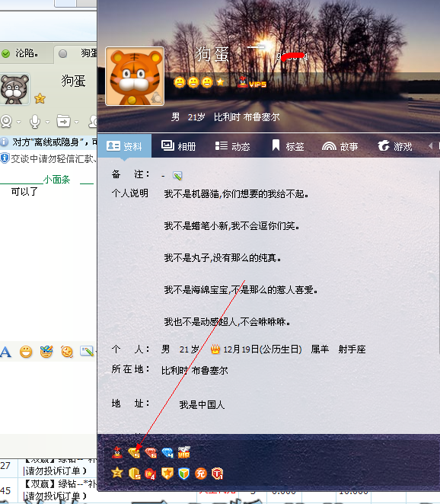440x504 pixels.
Task: Click the CF VIP badge icon
Action: tap(184, 452)
